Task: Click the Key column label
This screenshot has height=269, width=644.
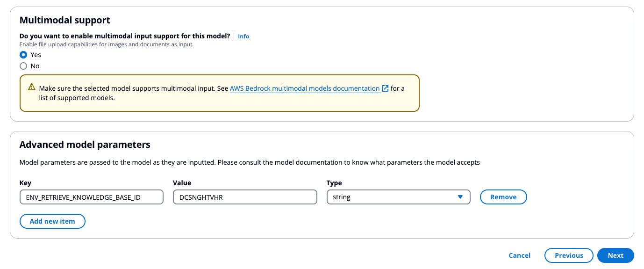Action: [x=25, y=183]
